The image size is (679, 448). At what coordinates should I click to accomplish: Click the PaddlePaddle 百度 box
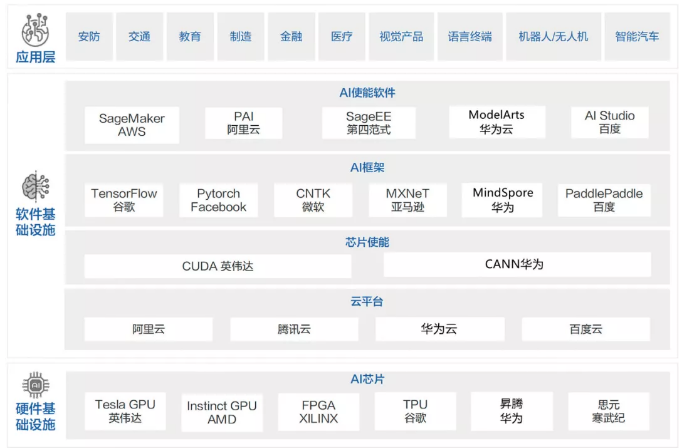(x=604, y=200)
